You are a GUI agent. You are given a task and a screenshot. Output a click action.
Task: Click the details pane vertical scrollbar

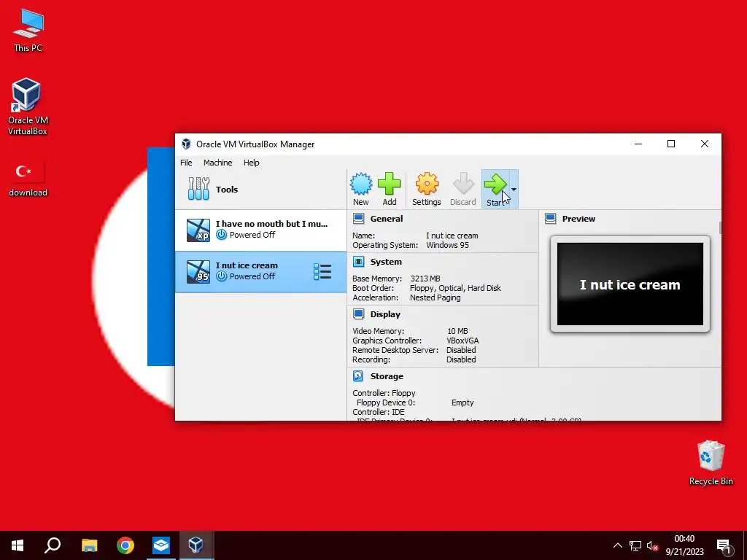point(719,228)
